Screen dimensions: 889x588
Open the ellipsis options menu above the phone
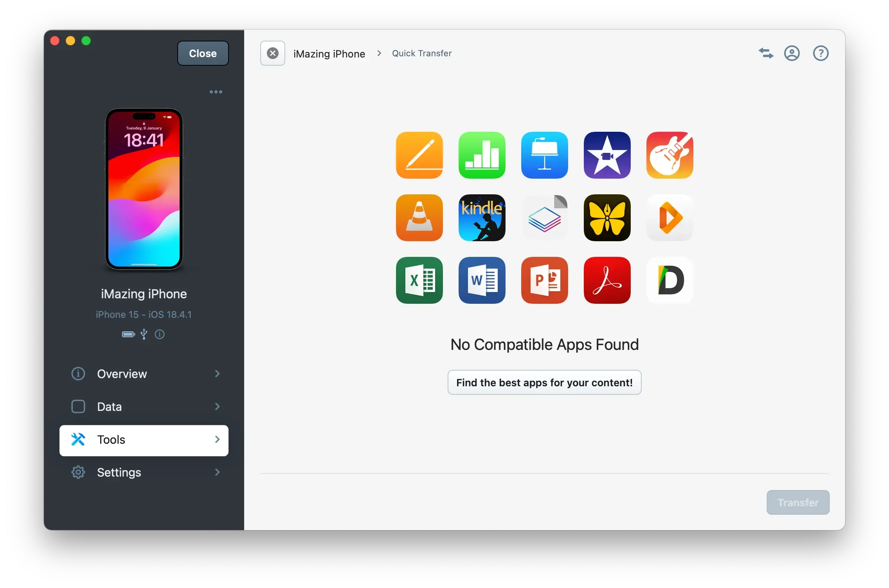(x=216, y=91)
